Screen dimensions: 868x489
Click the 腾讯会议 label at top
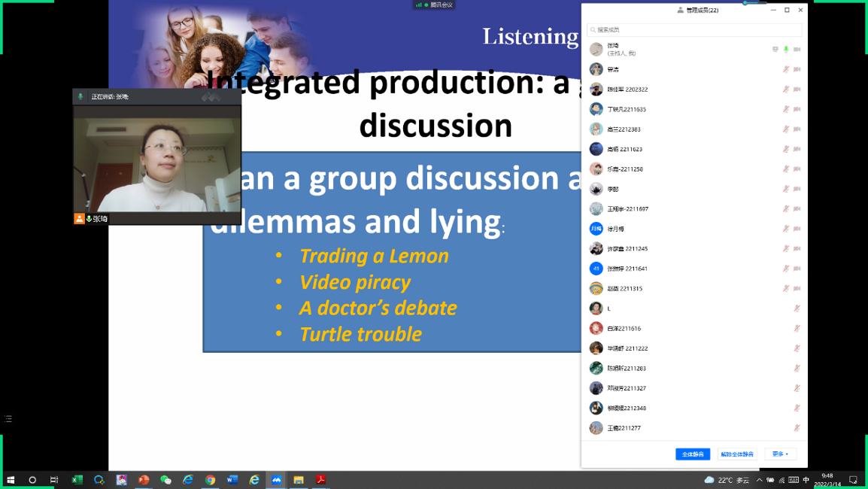(x=441, y=5)
